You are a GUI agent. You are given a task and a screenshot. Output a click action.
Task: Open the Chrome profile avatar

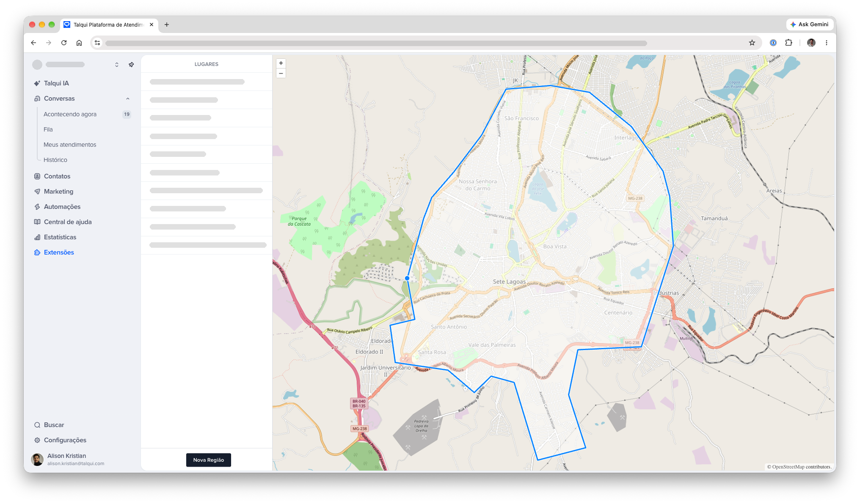point(811,43)
